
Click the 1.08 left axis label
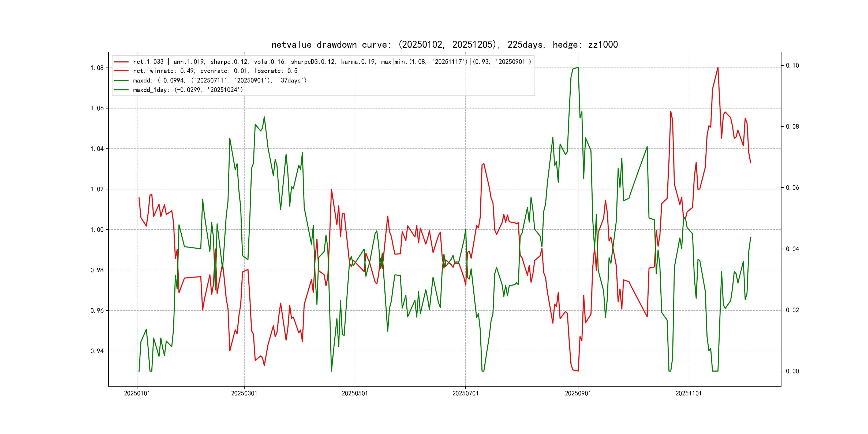click(97, 68)
